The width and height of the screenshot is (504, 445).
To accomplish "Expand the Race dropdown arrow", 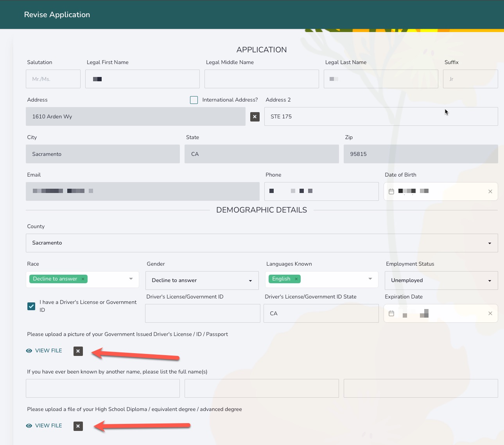I will point(131,279).
